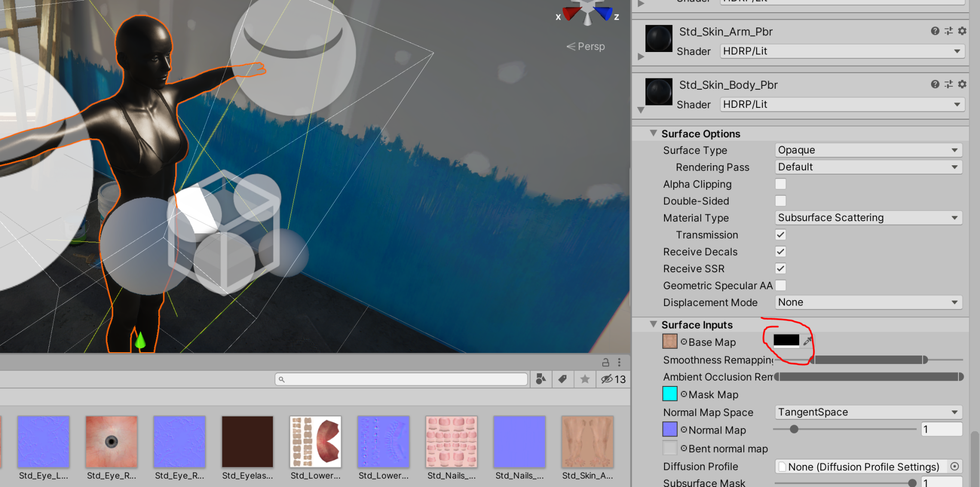Open Project panel three-dot menu
The image size is (980, 487).
(x=619, y=362)
